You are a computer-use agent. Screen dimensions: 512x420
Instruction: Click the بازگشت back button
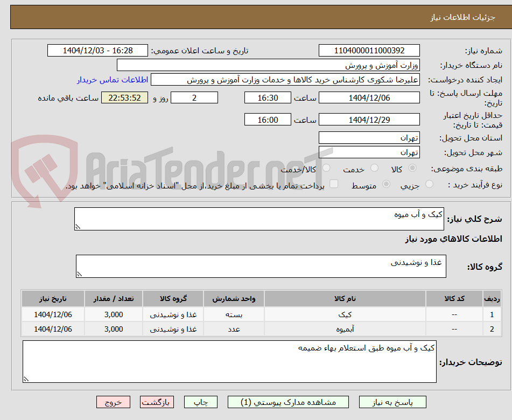pos(157,402)
